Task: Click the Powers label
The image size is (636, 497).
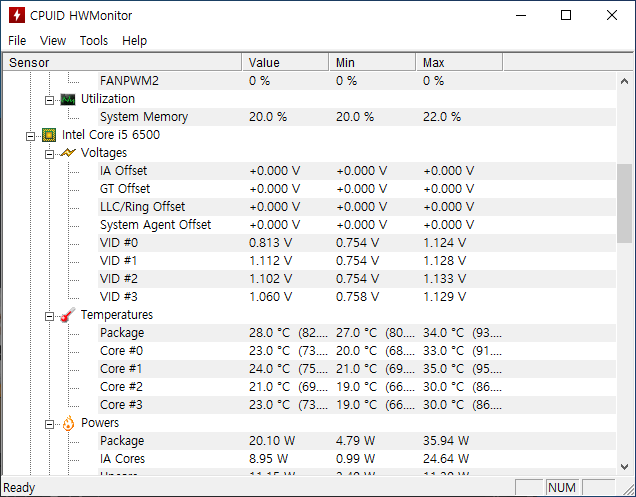Action: click(100, 423)
